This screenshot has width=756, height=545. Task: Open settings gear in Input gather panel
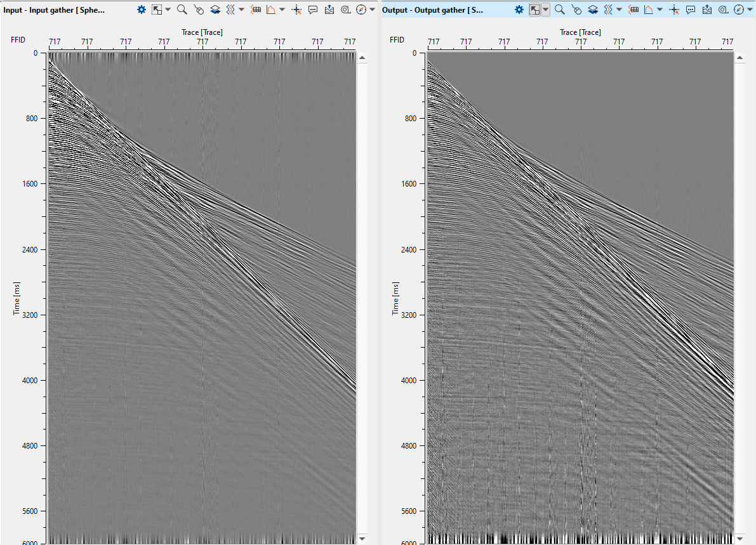pos(142,10)
